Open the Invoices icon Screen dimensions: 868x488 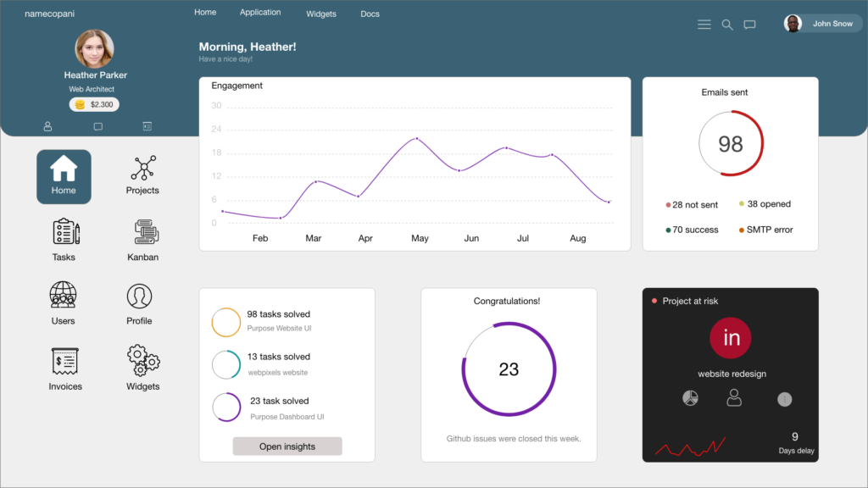coord(64,361)
